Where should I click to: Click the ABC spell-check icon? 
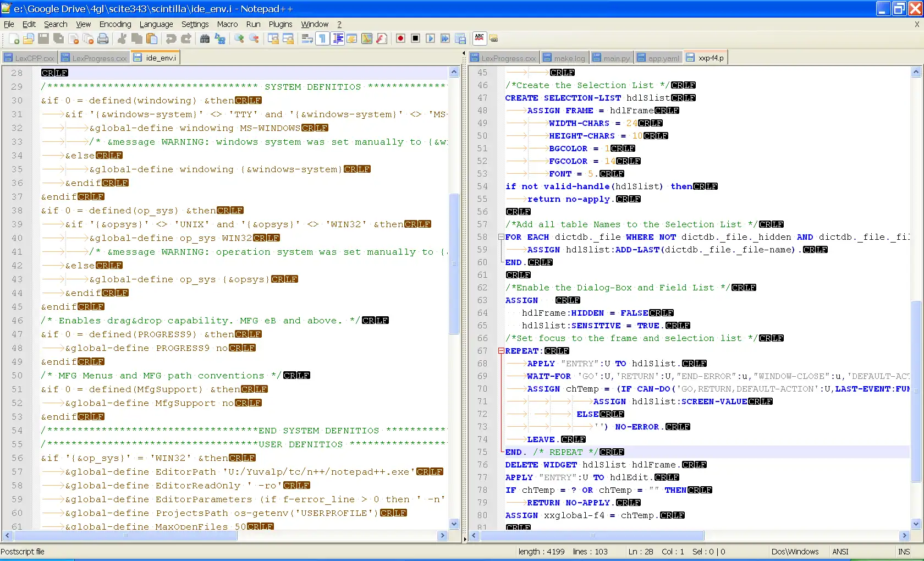click(x=480, y=38)
